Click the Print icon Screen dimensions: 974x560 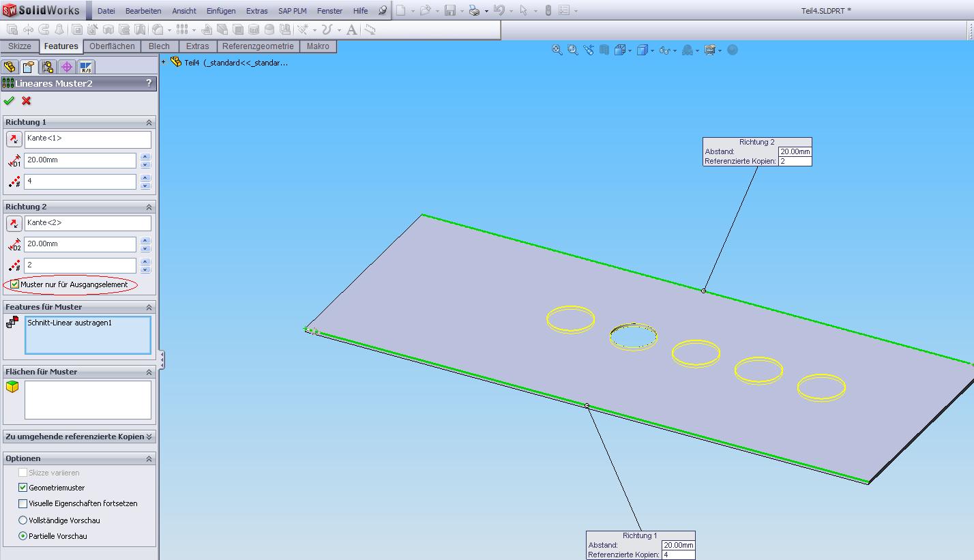coord(475,10)
